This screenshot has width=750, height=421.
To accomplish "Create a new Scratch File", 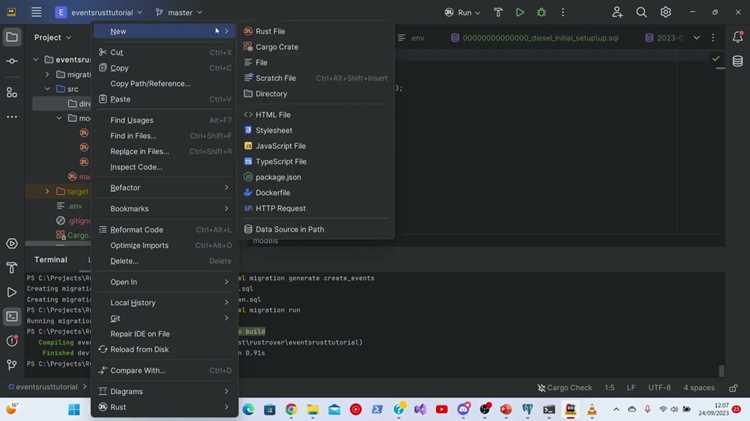I will [317, 78].
